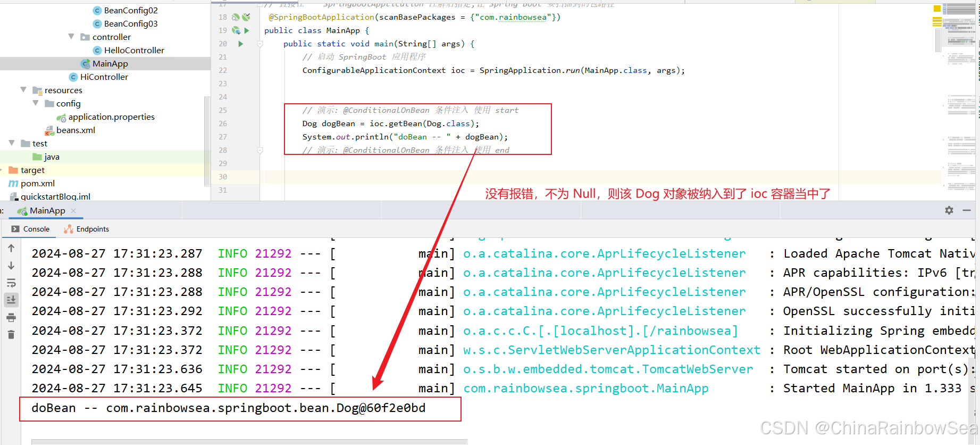The height and width of the screenshot is (445, 980).
Task: Collapse the test folder
Action: point(12,143)
